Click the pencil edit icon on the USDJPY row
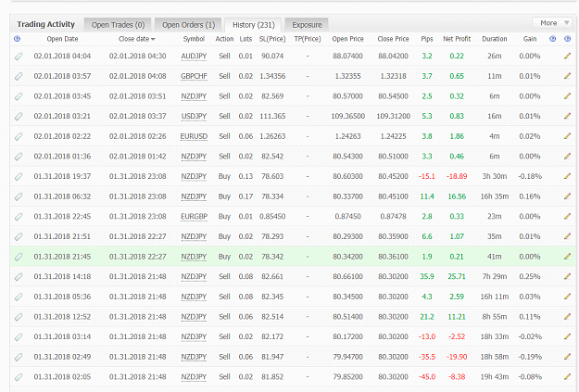The width and height of the screenshot is (579, 392). [568, 116]
